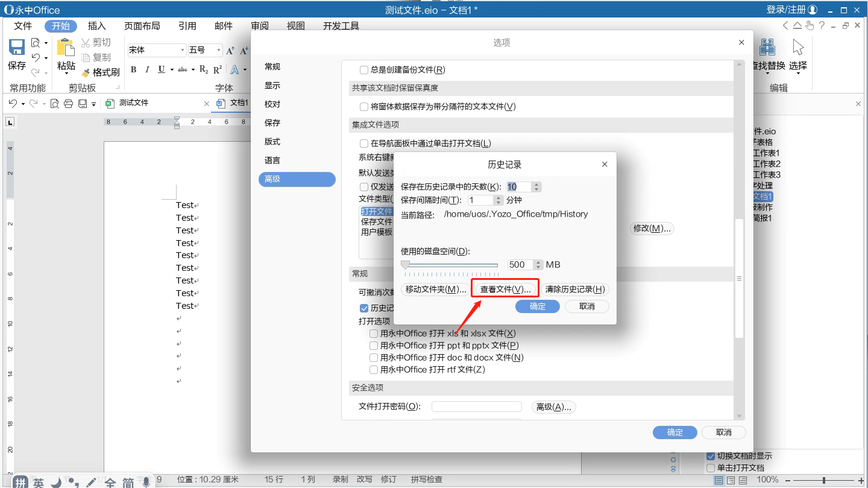Click the 拼 icon on input method bar
Viewport: 868px width, 488px height.
(x=20, y=482)
